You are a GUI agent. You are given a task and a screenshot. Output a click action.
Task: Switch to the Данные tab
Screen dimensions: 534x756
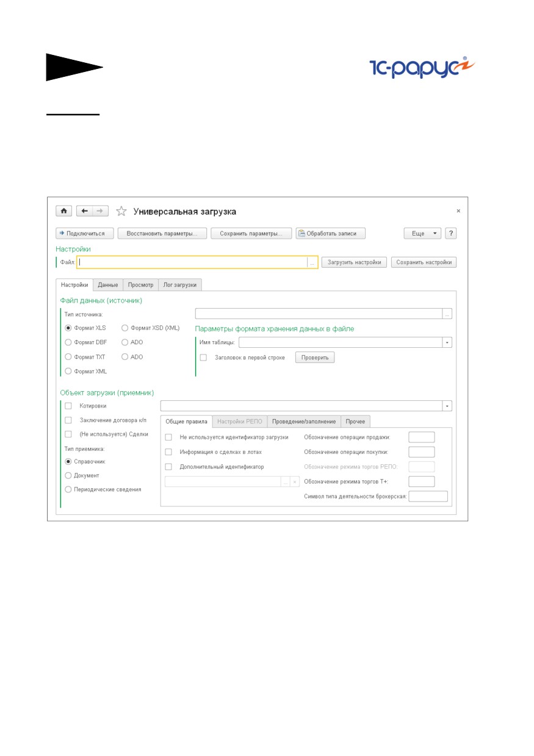click(108, 285)
